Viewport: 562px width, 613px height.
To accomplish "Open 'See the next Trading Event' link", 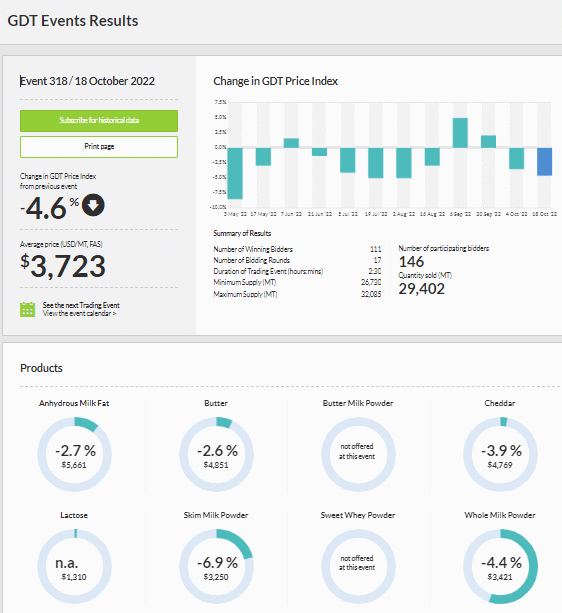I will [x=81, y=305].
